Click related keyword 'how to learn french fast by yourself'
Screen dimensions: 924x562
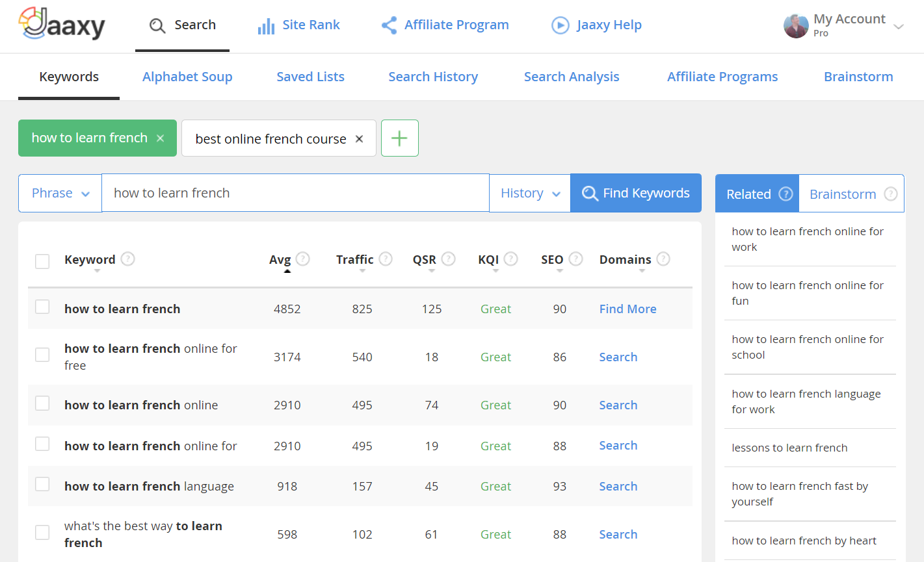[x=800, y=494]
